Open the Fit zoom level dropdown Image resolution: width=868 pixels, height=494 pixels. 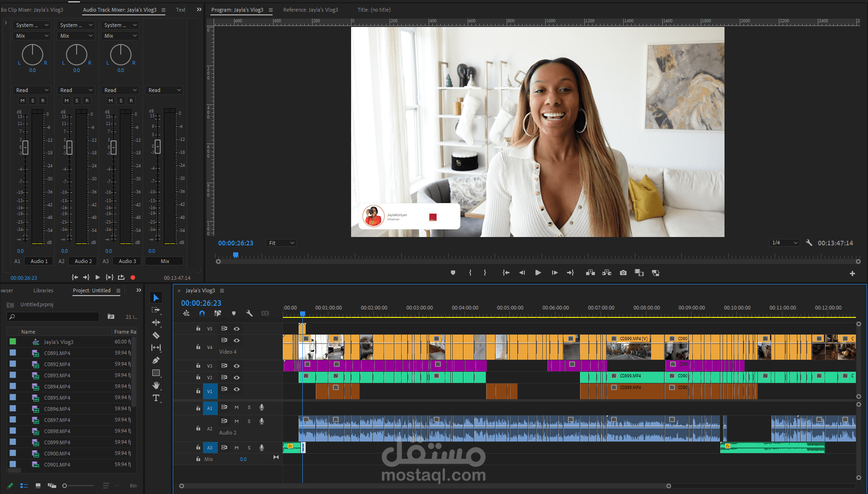pos(281,243)
